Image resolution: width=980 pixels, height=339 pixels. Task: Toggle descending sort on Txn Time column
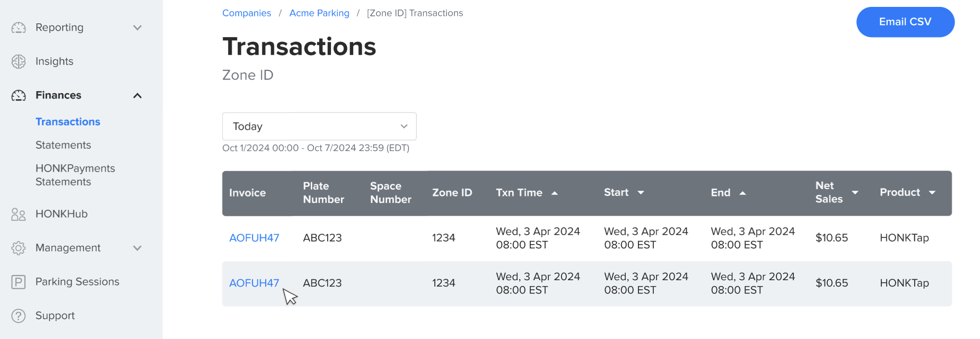point(555,193)
